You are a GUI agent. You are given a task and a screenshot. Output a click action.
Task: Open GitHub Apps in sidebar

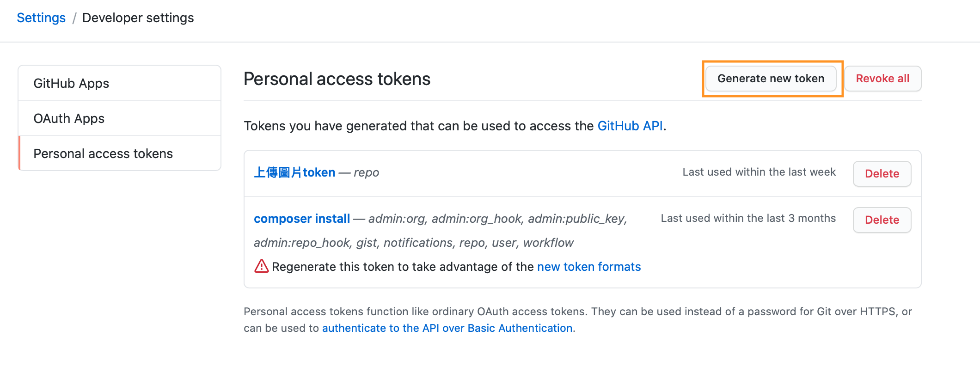120,83
